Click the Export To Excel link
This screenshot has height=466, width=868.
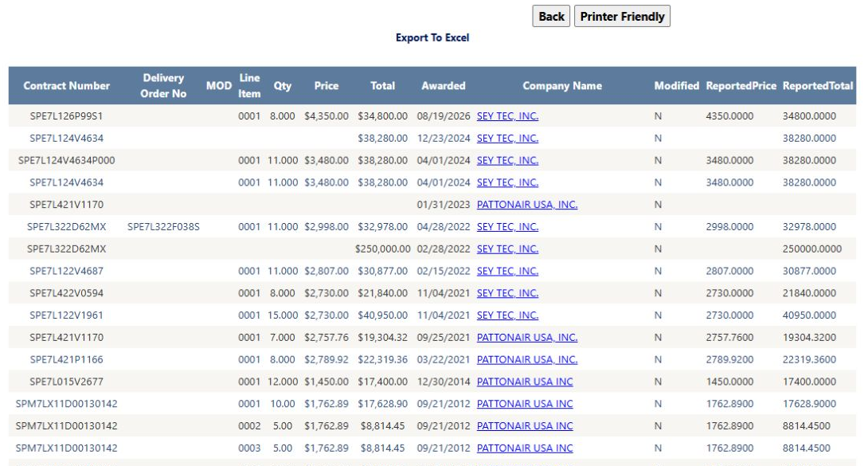point(432,37)
